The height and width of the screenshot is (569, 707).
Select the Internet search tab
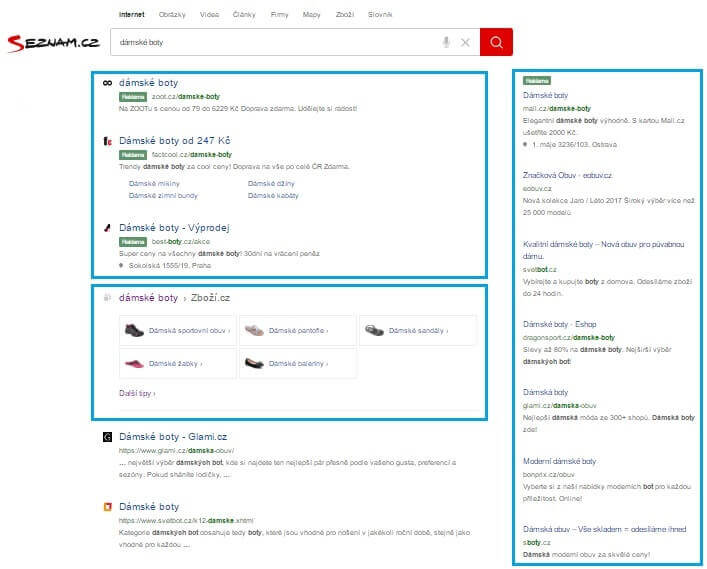132,14
